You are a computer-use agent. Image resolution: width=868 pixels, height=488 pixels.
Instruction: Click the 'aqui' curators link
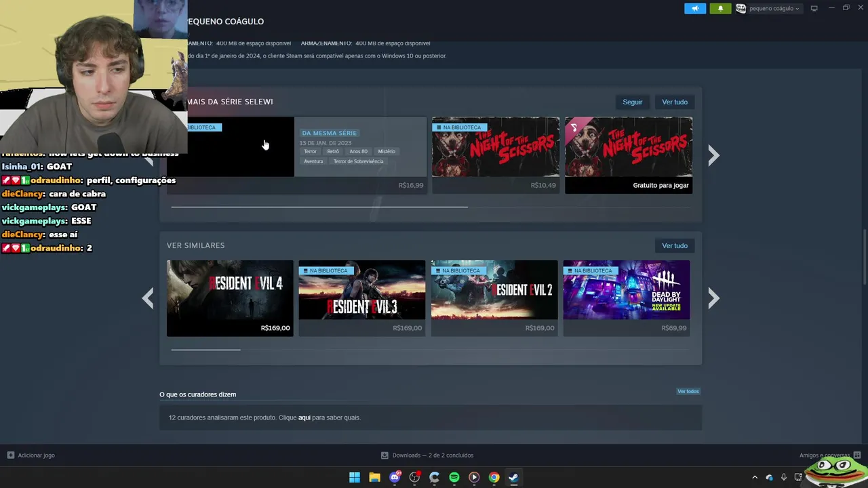304,418
